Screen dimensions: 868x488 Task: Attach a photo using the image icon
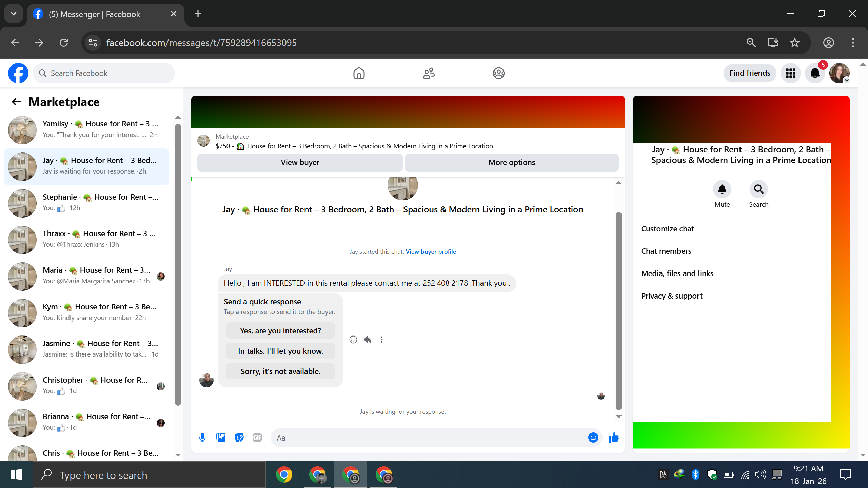(x=221, y=438)
